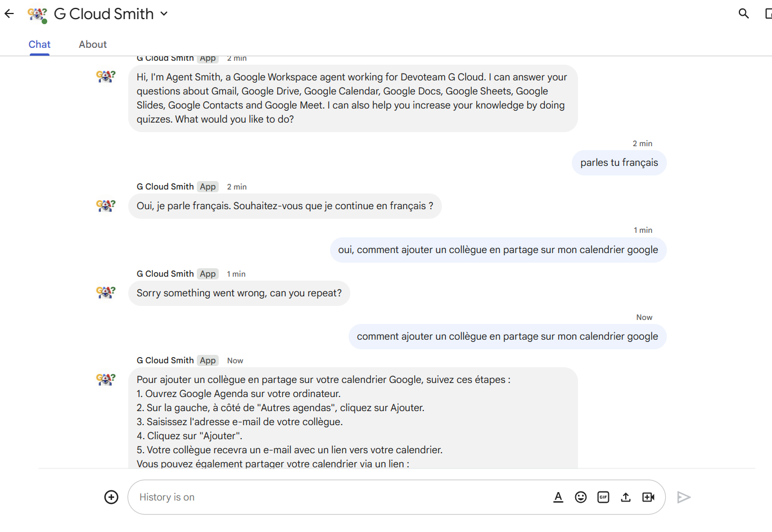Image resolution: width=772 pixels, height=532 pixels.
Task: Click the parles tu français message bubble
Action: pos(618,163)
